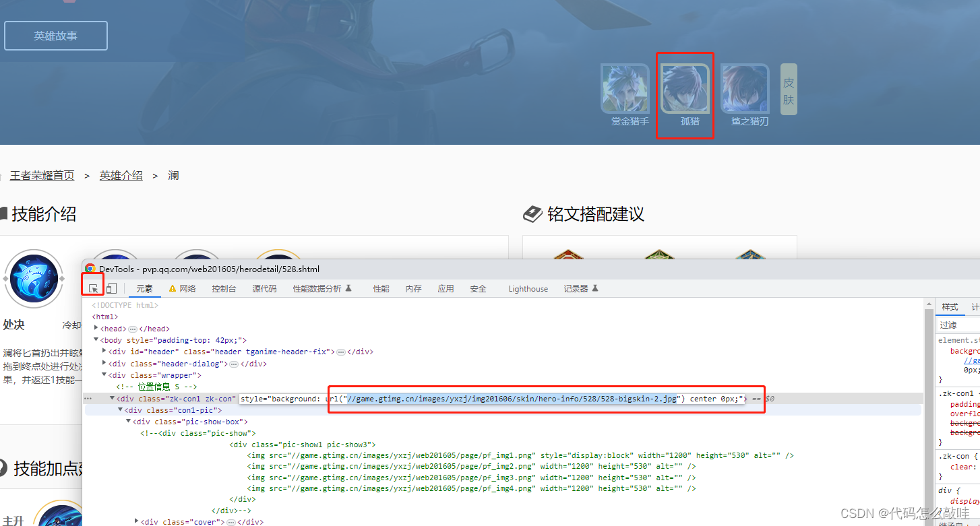Expand the div id="header" node
Viewport: 980px width, 526px height.
(104, 352)
